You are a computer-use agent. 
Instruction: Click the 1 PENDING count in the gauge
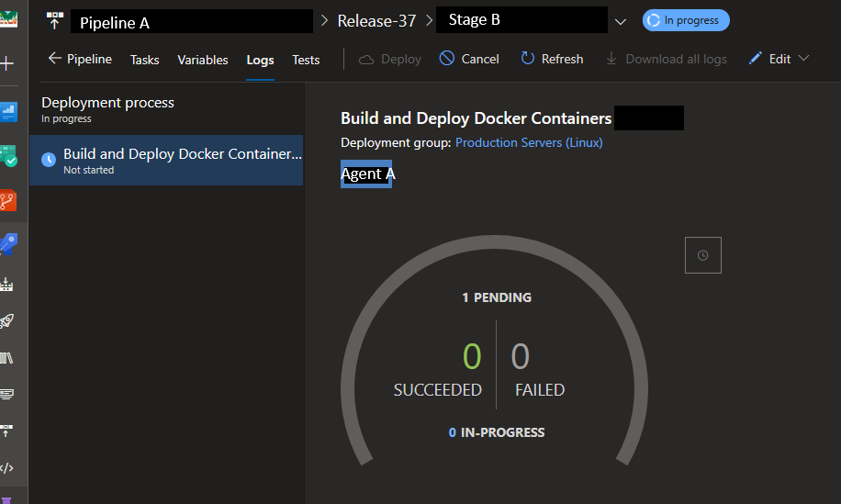[497, 297]
